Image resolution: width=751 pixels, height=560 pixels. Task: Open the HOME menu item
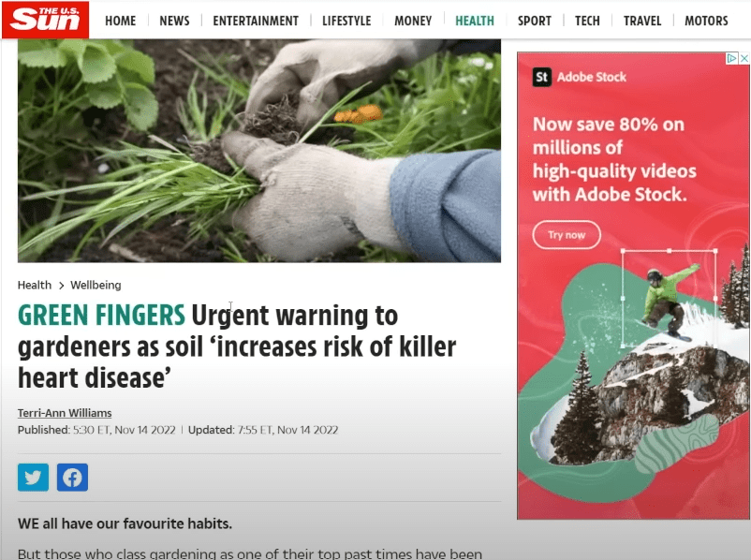click(120, 22)
